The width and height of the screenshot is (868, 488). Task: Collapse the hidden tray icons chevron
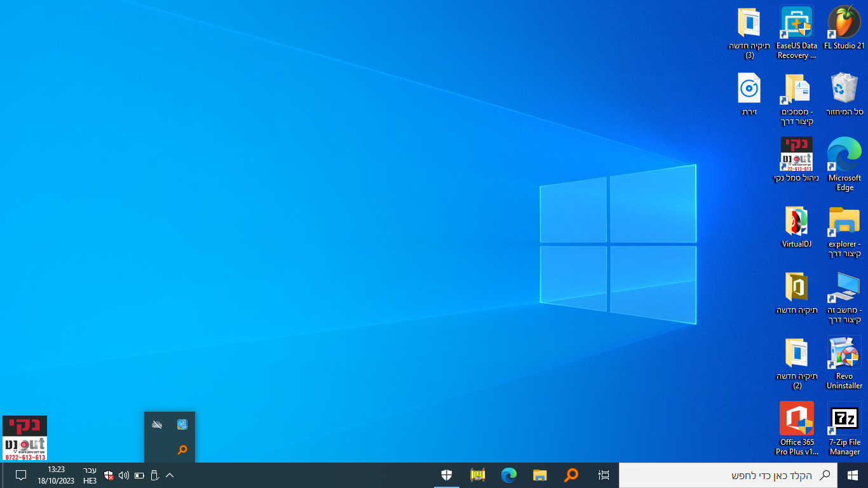(170, 475)
